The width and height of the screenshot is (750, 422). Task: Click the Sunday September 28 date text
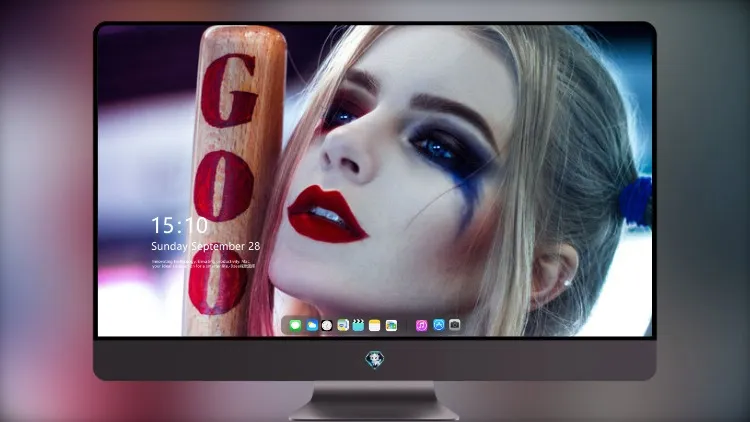pyautogui.click(x=206, y=246)
